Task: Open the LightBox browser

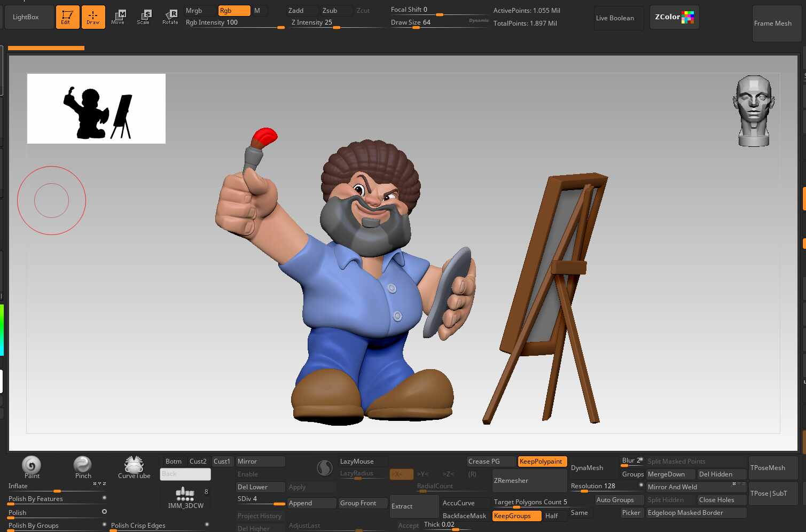Action: click(26, 17)
